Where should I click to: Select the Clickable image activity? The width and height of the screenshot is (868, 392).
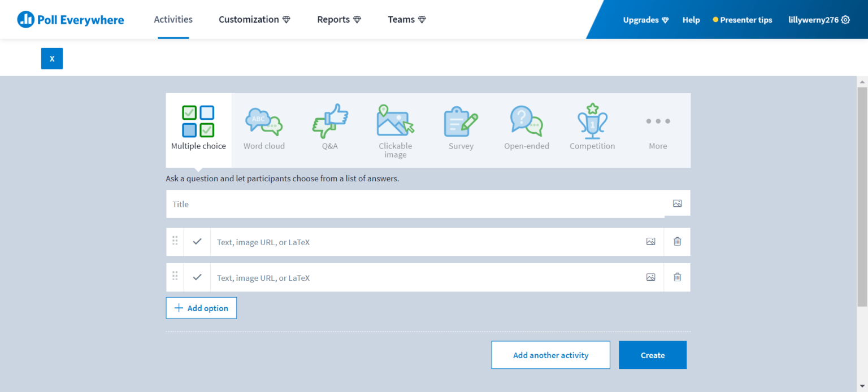pyautogui.click(x=395, y=130)
